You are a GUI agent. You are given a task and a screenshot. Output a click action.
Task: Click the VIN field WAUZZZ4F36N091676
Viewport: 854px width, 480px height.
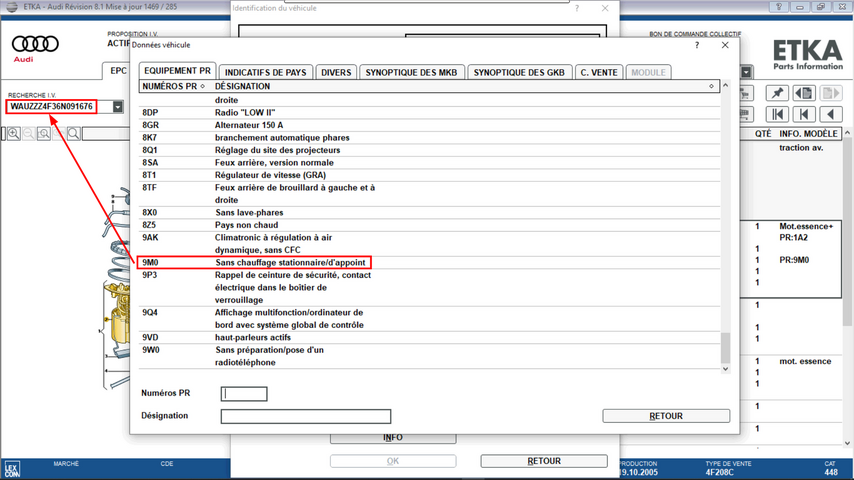(51, 107)
